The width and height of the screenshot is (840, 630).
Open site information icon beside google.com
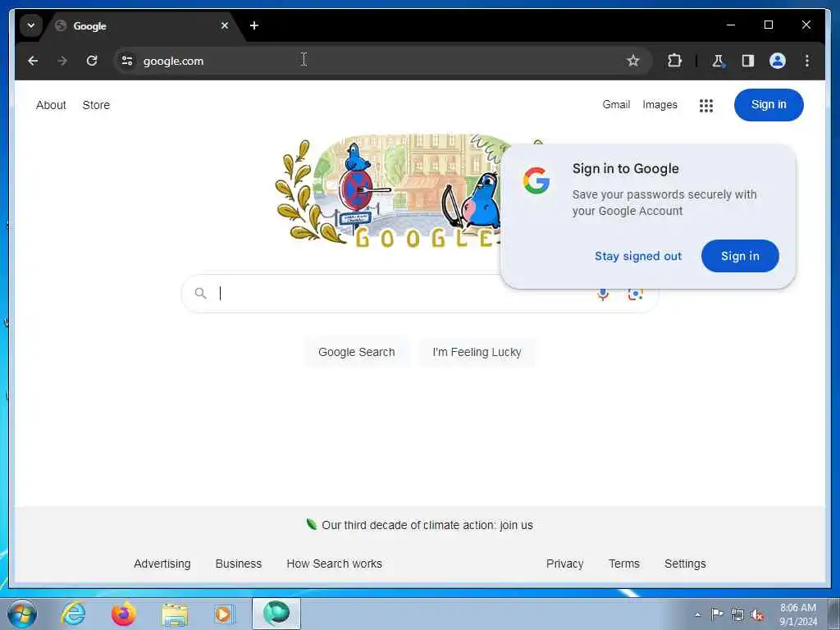point(127,61)
